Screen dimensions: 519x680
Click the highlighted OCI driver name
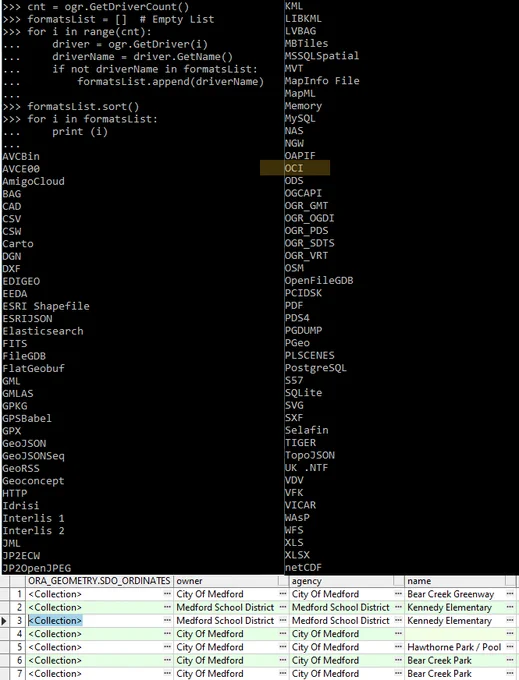coord(294,168)
